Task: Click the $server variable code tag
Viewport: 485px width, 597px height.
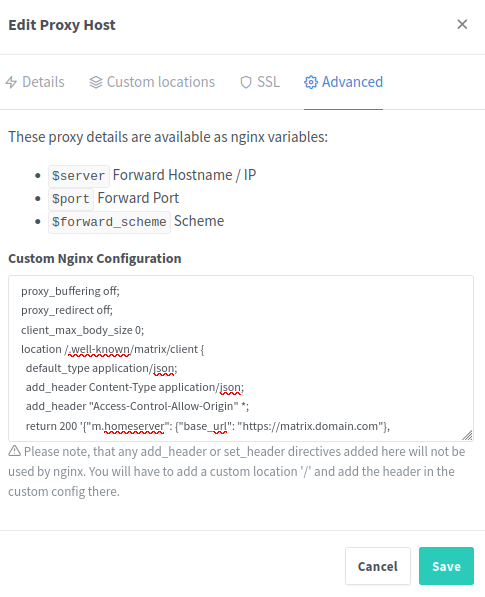Action: click(79, 176)
